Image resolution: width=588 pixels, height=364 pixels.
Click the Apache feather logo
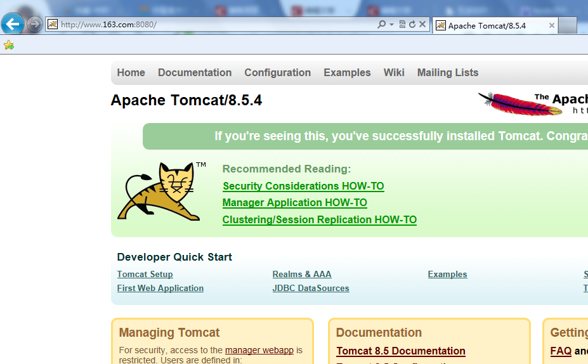pos(533,103)
